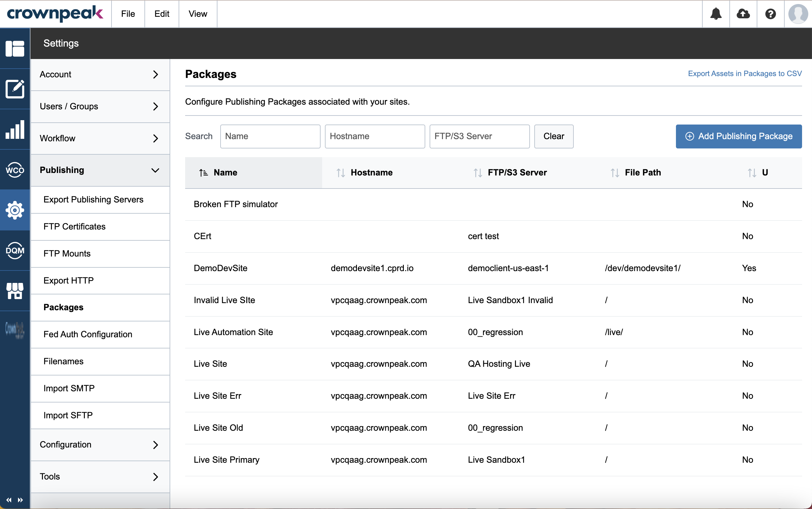Focus the Hostname search field
This screenshot has height=509, width=812.
tap(375, 136)
